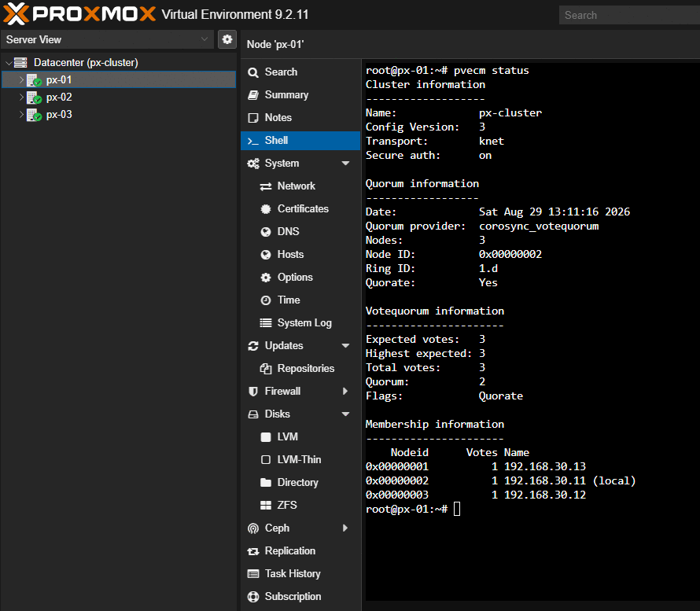Image resolution: width=700 pixels, height=611 pixels.
Task: Click the shell cursor at prompt
Action: (x=457, y=510)
